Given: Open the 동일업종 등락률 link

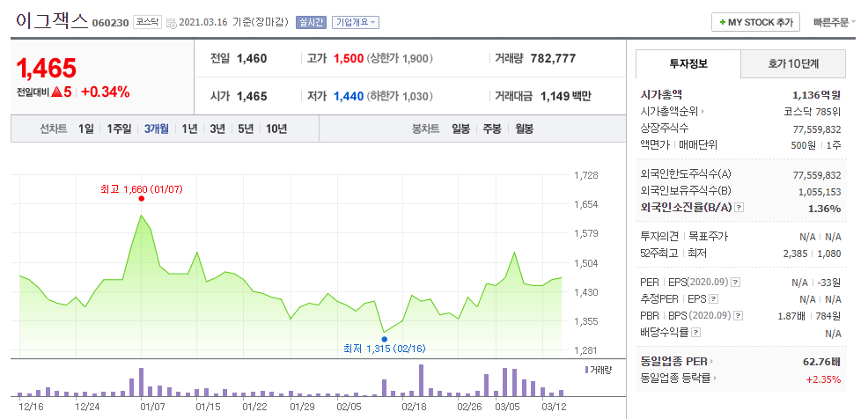Looking at the screenshot, I should (x=679, y=379).
